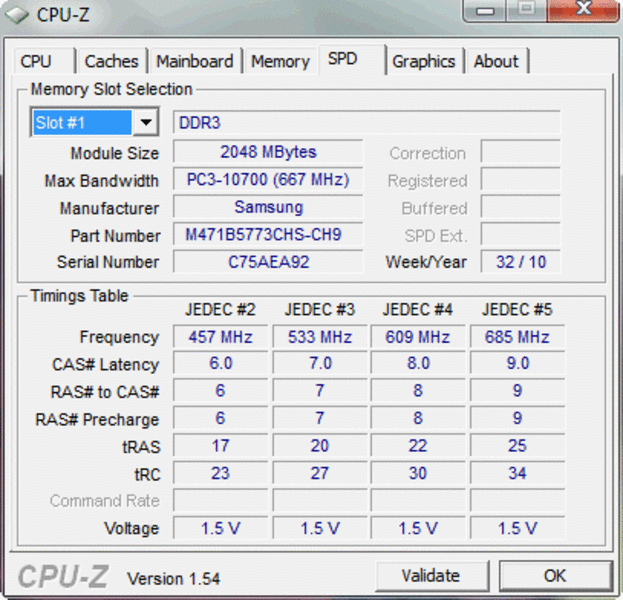
Task: Go to the Mainboard tab
Action: pyautogui.click(x=195, y=61)
